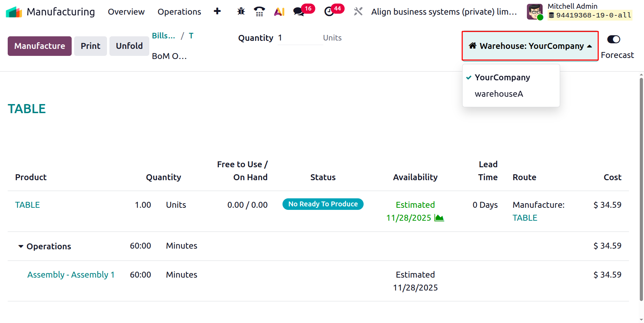
Task: Click the wrench and screwdriver tools icon
Action: click(x=358, y=12)
